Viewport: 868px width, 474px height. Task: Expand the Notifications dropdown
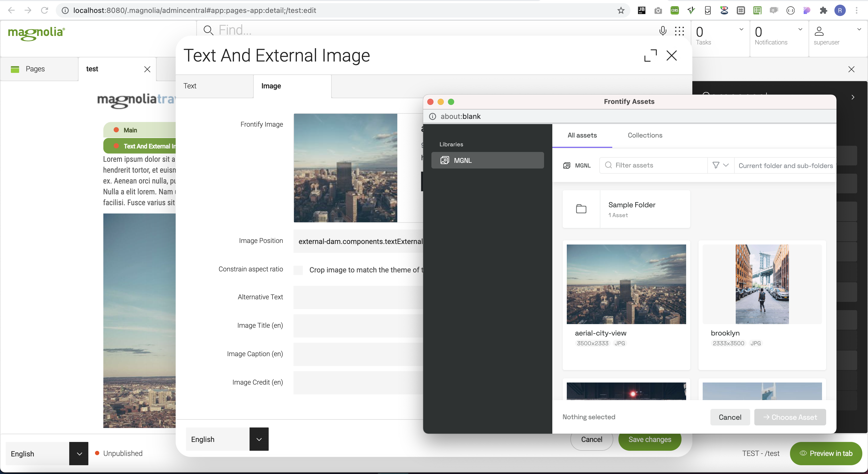click(x=800, y=29)
